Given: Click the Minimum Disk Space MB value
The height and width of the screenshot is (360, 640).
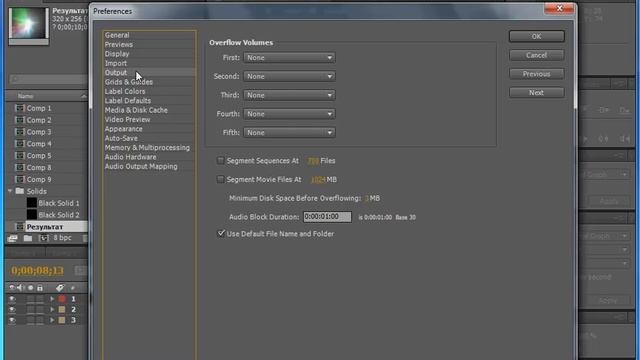Looking at the screenshot, I should click(x=367, y=198).
